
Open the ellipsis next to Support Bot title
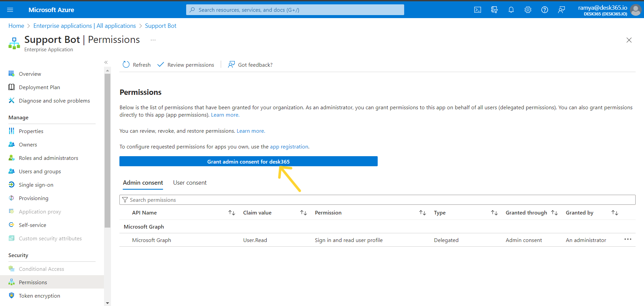pyautogui.click(x=153, y=40)
